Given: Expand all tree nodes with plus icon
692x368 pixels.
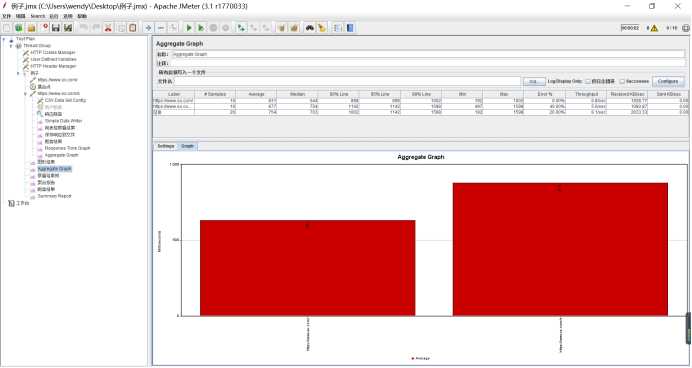Looking at the screenshot, I should point(148,28).
